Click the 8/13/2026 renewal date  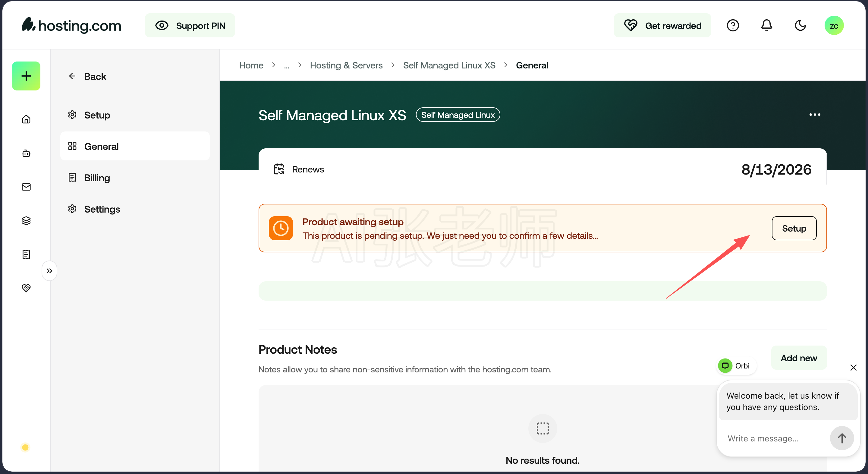(776, 169)
